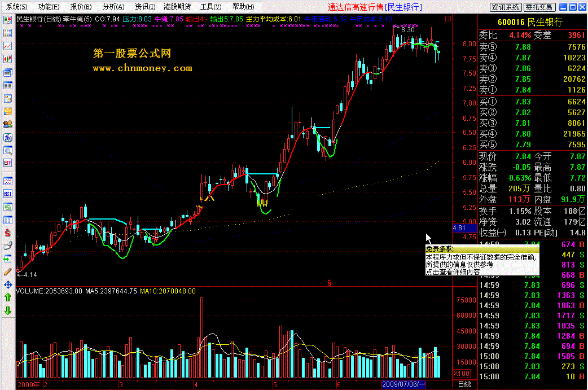Click the green down arrow icon
588x390 pixels.
[7, 310]
